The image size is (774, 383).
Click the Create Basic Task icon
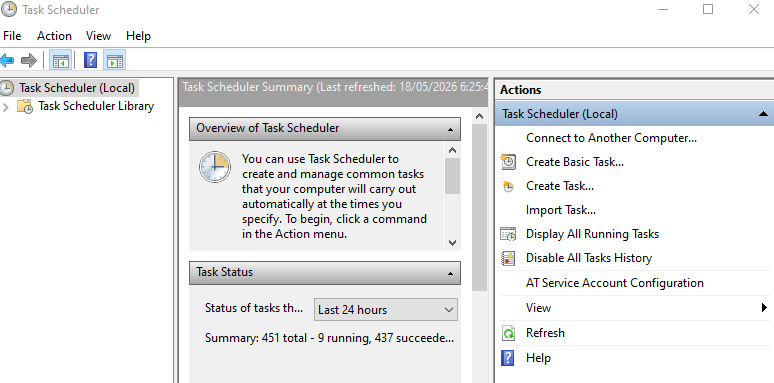click(x=508, y=161)
